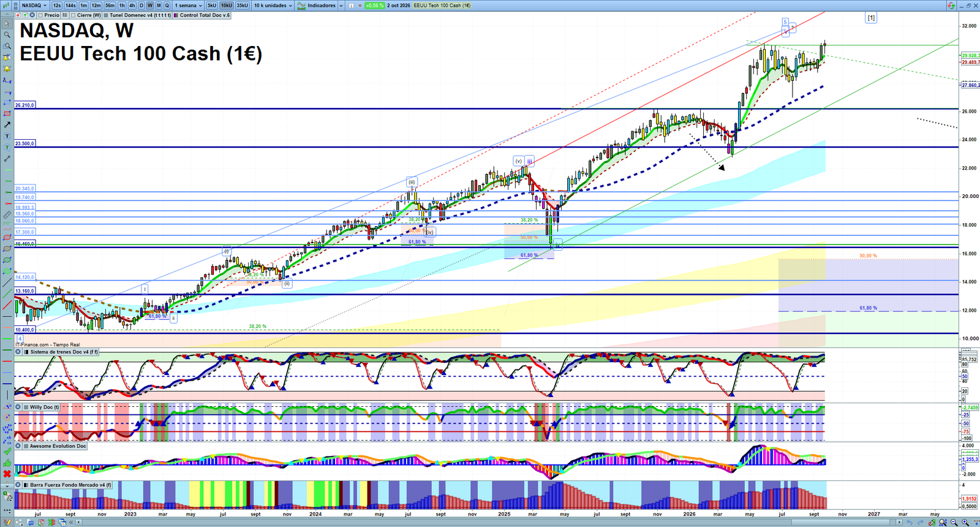Select the magnifier zoom tool in left toolbar
This screenshot has height=527, width=980.
7,35
